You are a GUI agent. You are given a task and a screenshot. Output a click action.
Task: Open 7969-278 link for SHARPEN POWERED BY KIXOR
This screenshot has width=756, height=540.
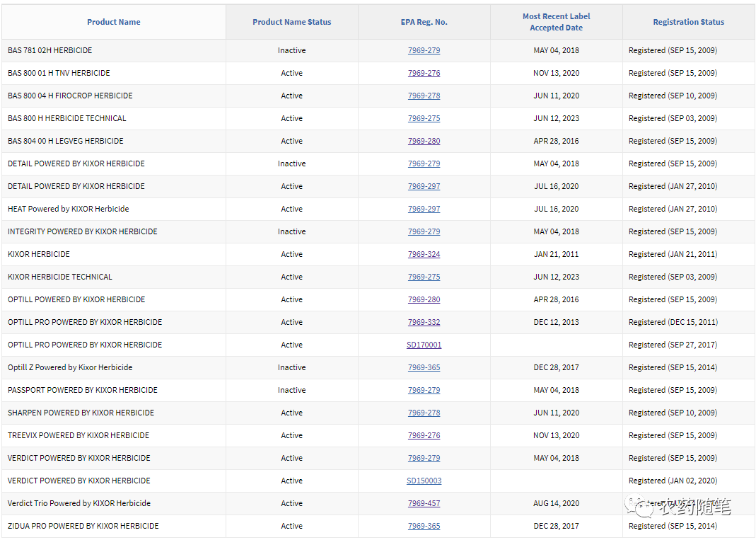tap(424, 413)
